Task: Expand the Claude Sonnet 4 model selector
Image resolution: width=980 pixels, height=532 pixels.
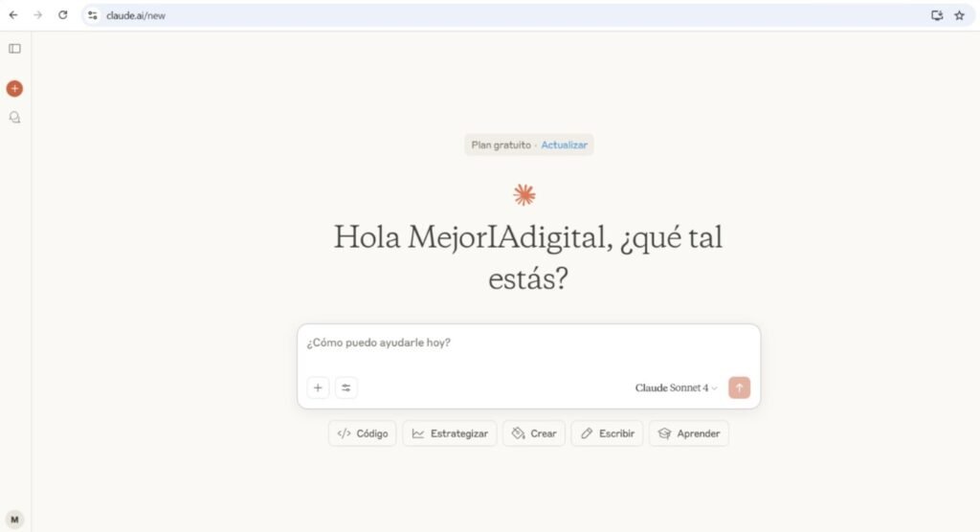Action: point(676,388)
